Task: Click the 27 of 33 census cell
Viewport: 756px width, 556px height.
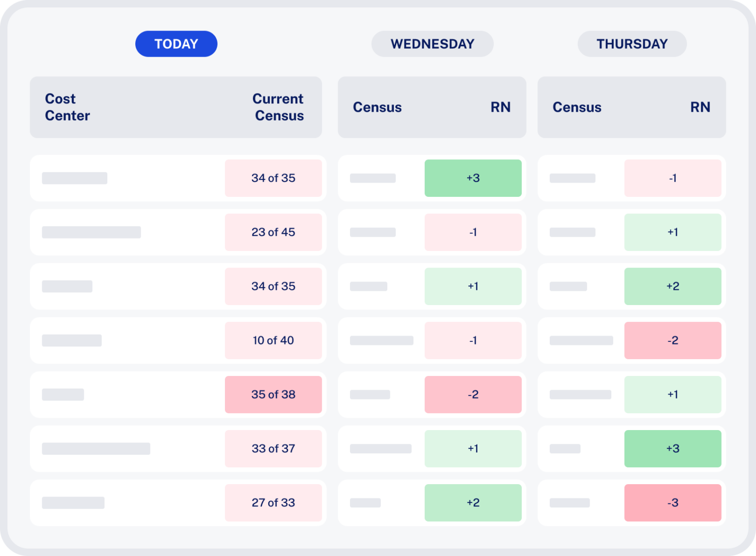Action: [274, 502]
